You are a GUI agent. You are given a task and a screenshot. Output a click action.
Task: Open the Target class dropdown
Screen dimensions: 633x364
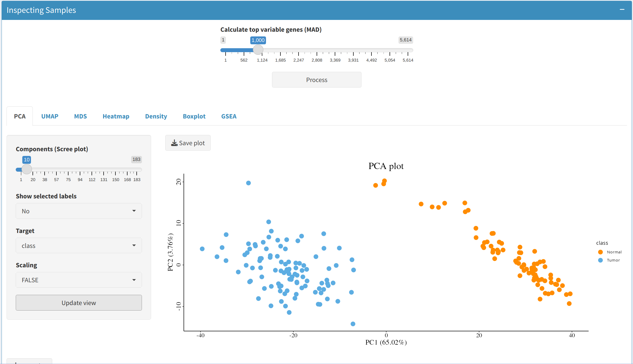click(79, 246)
